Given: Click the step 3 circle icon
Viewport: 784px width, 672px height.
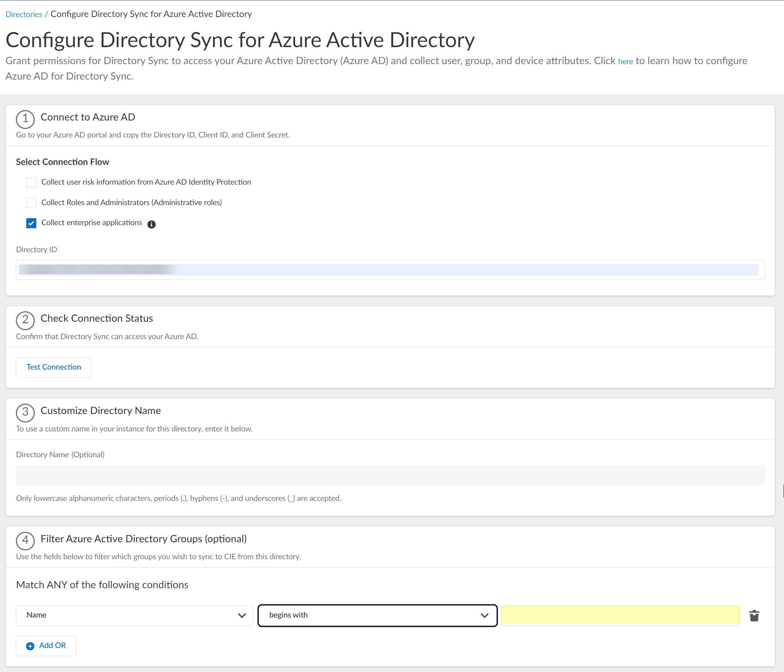Looking at the screenshot, I should pos(25,412).
